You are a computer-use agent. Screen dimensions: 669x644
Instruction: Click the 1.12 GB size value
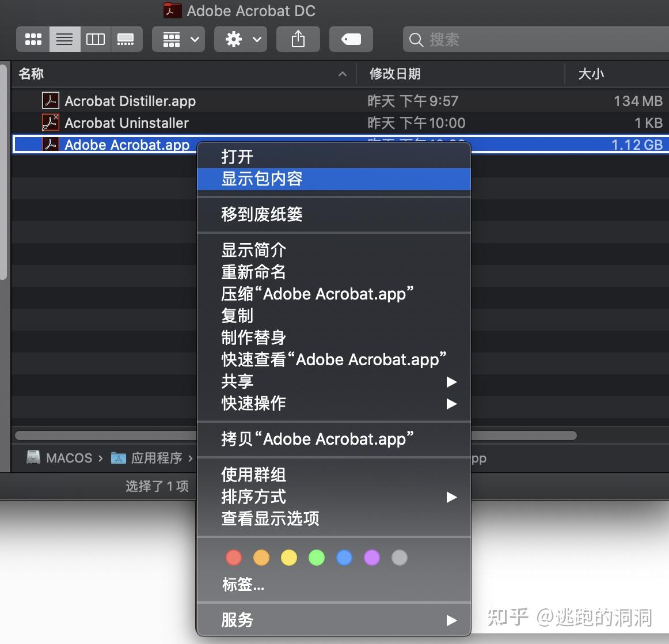(637, 145)
